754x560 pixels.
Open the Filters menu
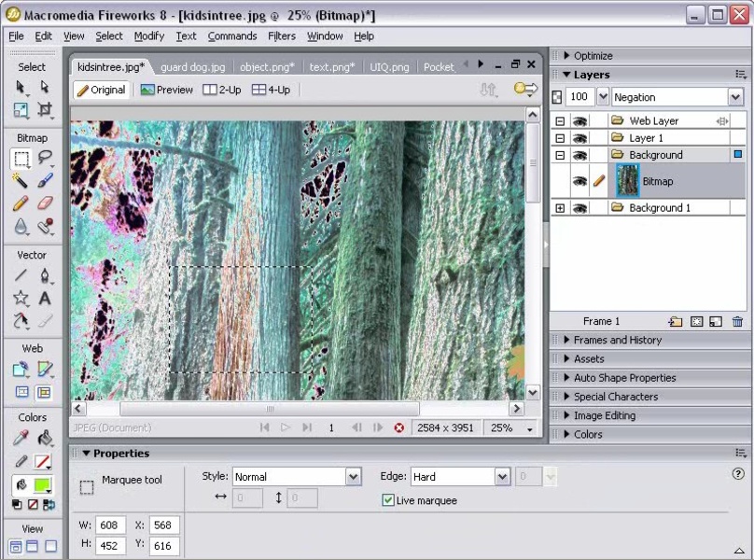[281, 36]
